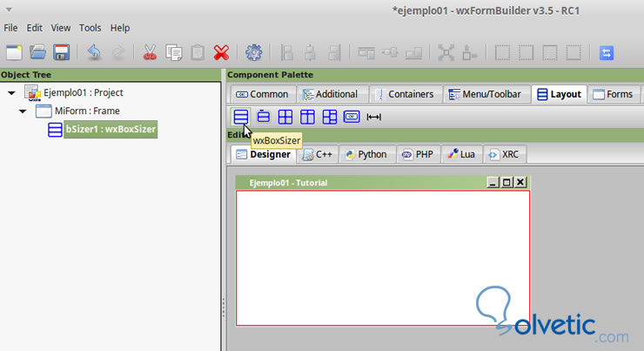Open the Edit menu
The image size is (644, 351).
[x=35, y=28]
